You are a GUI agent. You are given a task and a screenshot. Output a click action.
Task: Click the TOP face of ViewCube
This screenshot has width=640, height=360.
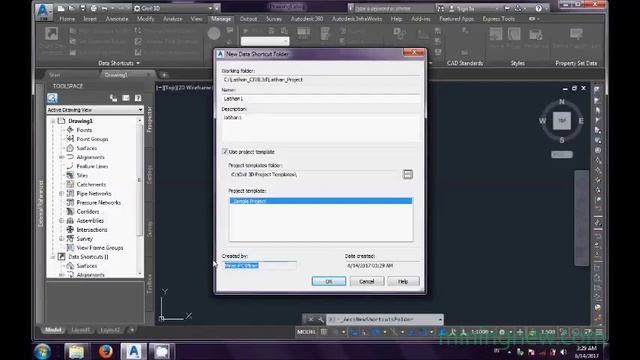[562, 121]
